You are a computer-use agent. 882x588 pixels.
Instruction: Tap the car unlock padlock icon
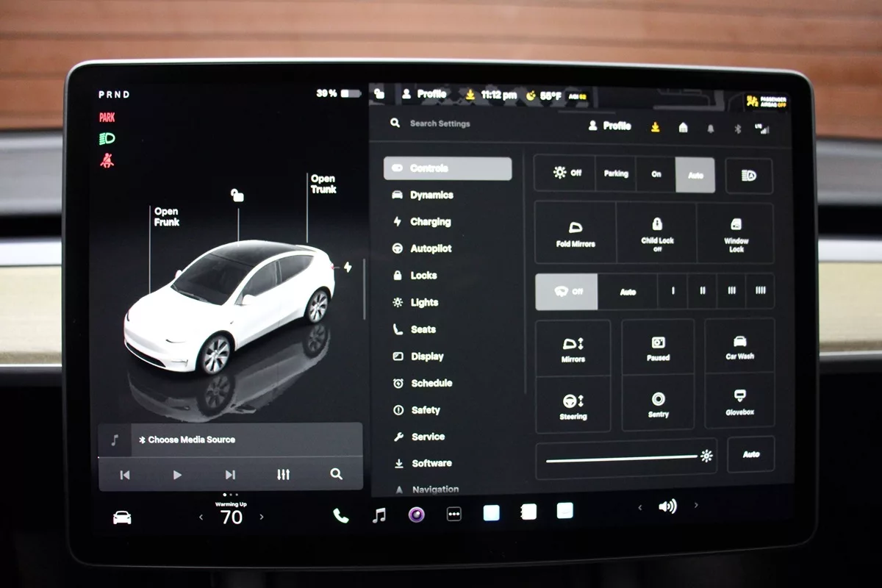[x=237, y=196]
